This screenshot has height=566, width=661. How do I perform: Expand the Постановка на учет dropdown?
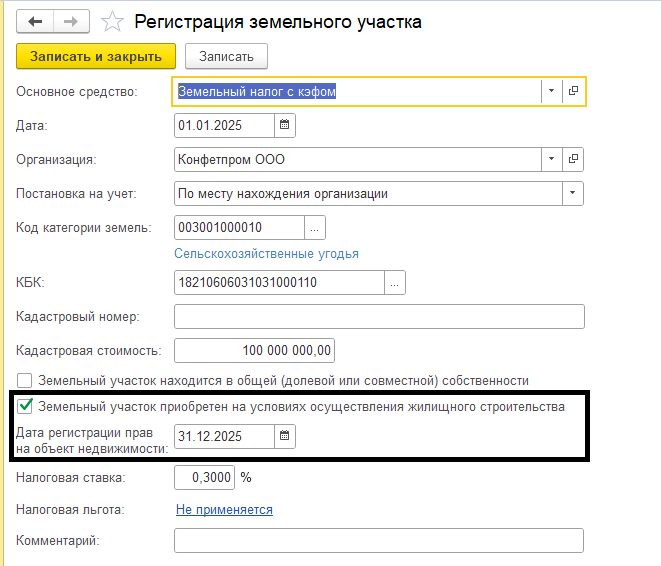tap(572, 193)
